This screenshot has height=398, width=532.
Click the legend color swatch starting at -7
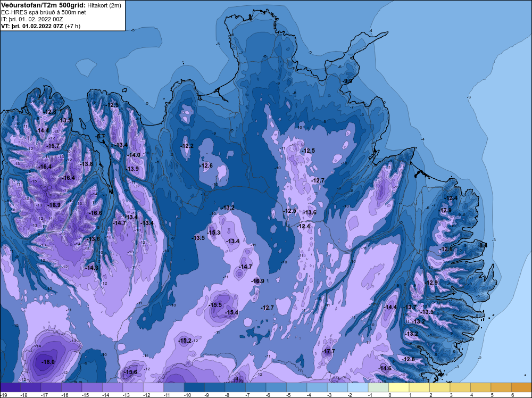coord(256,387)
